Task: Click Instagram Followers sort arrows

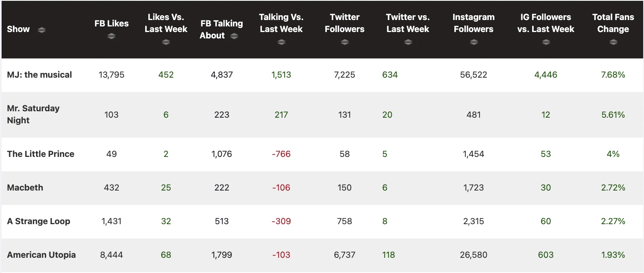Action: (474, 42)
